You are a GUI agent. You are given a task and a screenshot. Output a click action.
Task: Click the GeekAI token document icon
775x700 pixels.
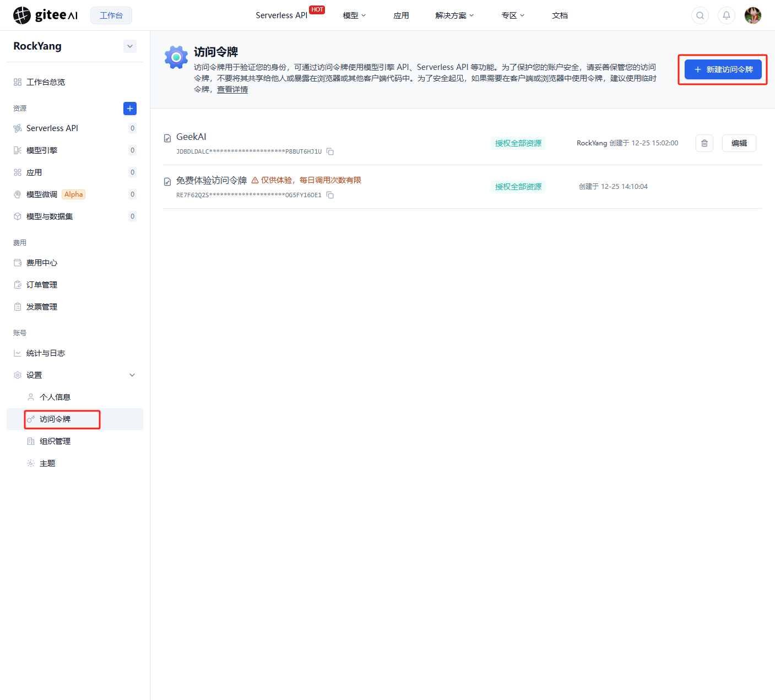pos(167,138)
